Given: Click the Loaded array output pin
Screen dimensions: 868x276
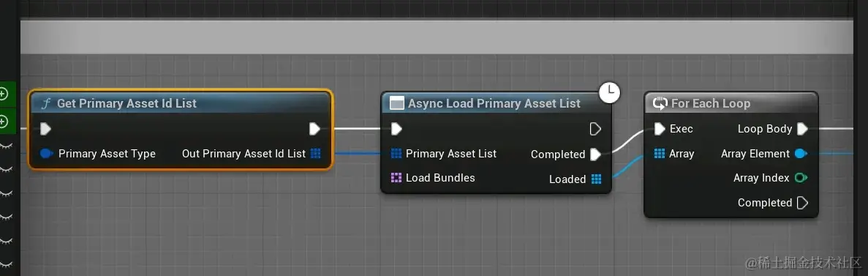Looking at the screenshot, I should click(596, 179).
